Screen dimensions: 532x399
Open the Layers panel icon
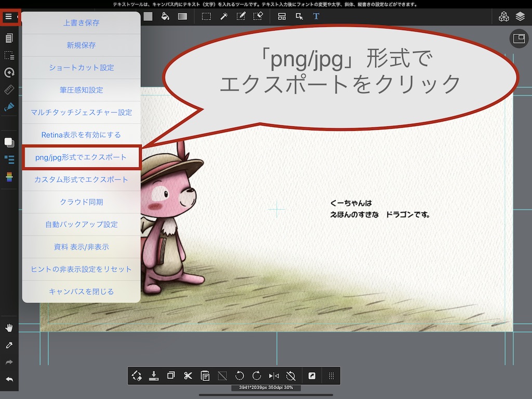pyautogui.click(x=520, y=16)
